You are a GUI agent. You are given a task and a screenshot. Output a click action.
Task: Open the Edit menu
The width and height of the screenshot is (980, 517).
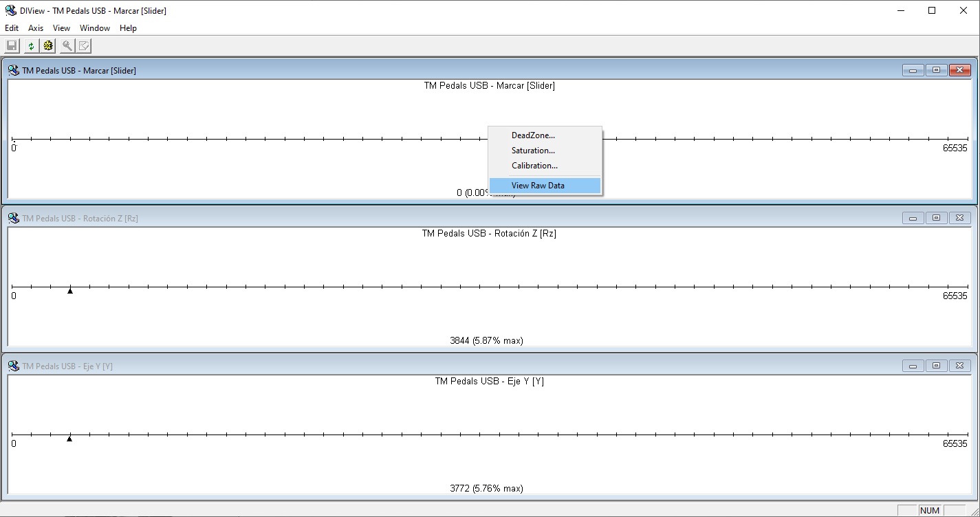click(12, 28)
